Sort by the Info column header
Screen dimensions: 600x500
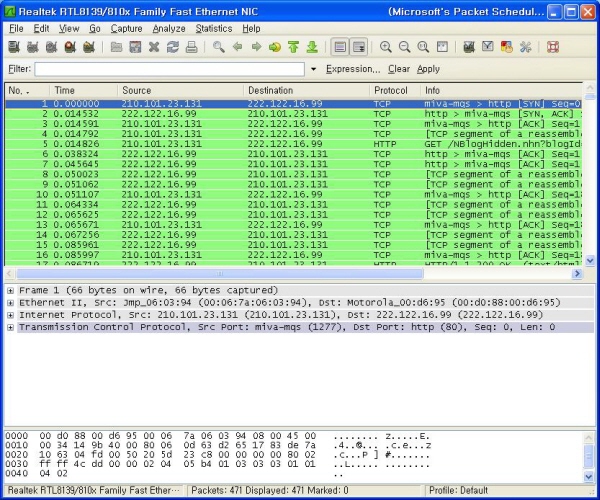(x=501, y=91)
